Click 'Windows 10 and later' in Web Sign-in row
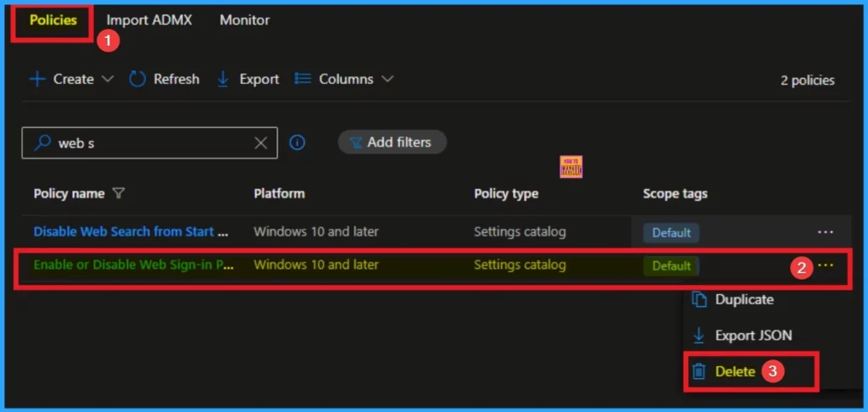The image size is (868, 412). (x=316, y=264)
